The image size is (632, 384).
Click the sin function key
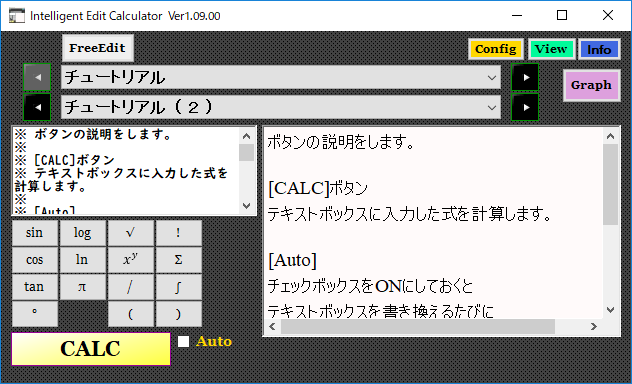point(35,233)
